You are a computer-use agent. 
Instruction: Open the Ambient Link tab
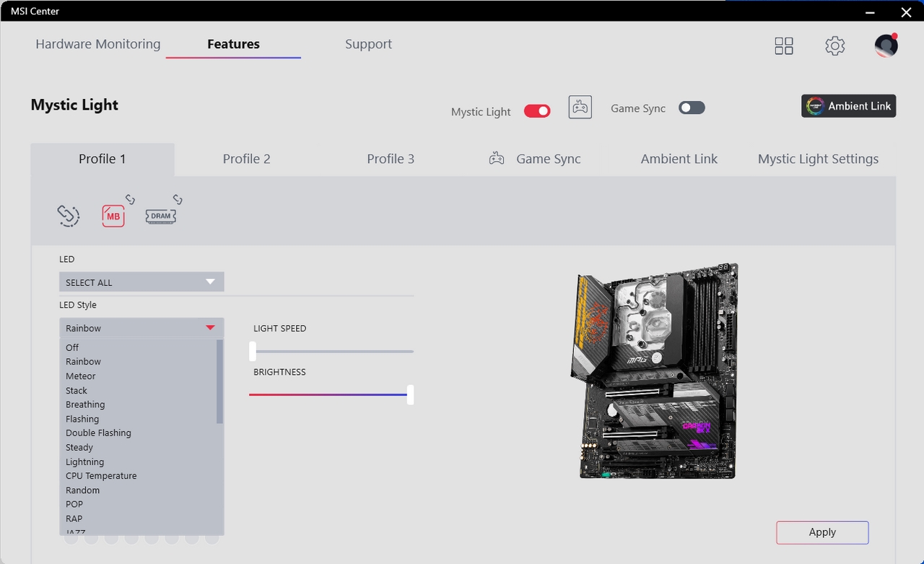point(679,159)
